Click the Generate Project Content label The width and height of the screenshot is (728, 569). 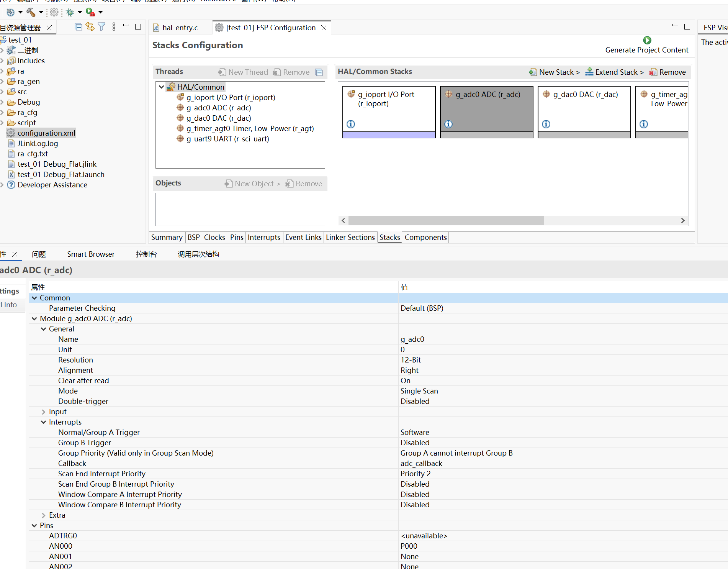pos(647,50)
